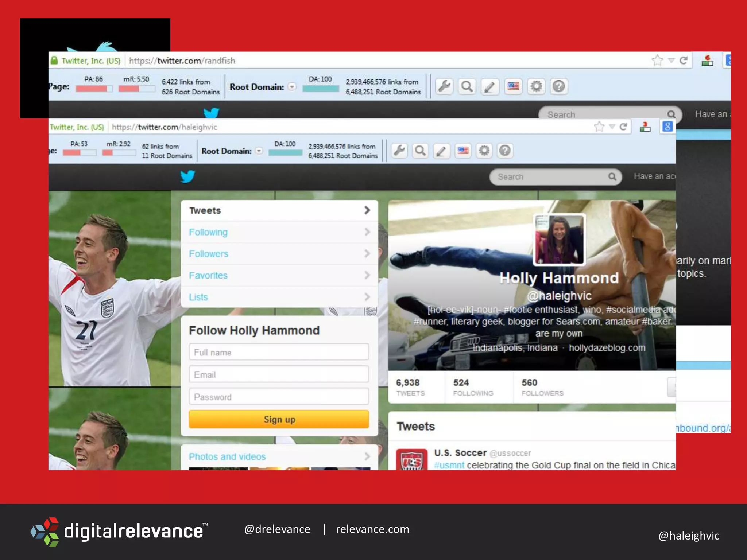747x560 pixels.
Task: Expand the Following chevron
Action: pyautogui.click(x=367, y=232)
